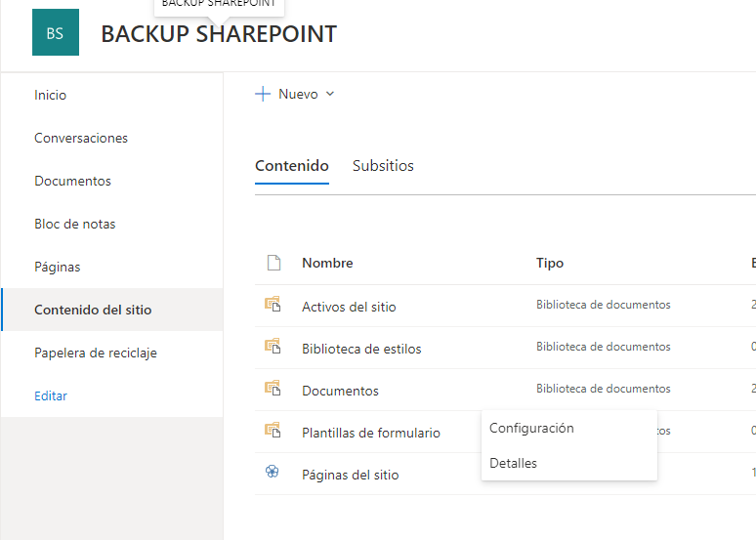The width and height of the screenshot is (756, 540).
Task: Click the type cell of Biblioteca de estilos
Action: click(604, 347)
